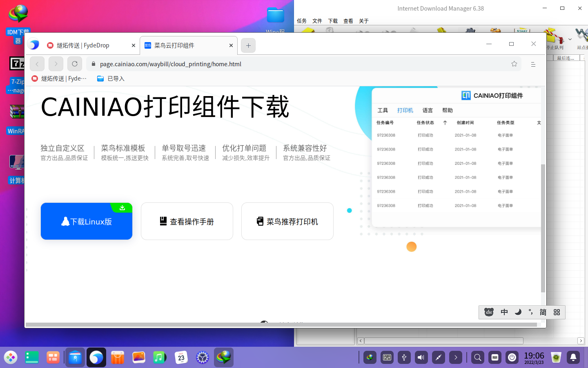
Task: Toggle simplified/traditional 简 button in IME bar
Action: pyautogui.click(x=543, y=312)
